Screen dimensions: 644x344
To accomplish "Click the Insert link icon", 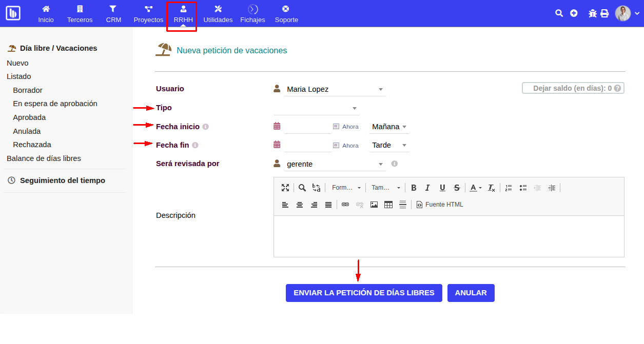I will 345,205.
